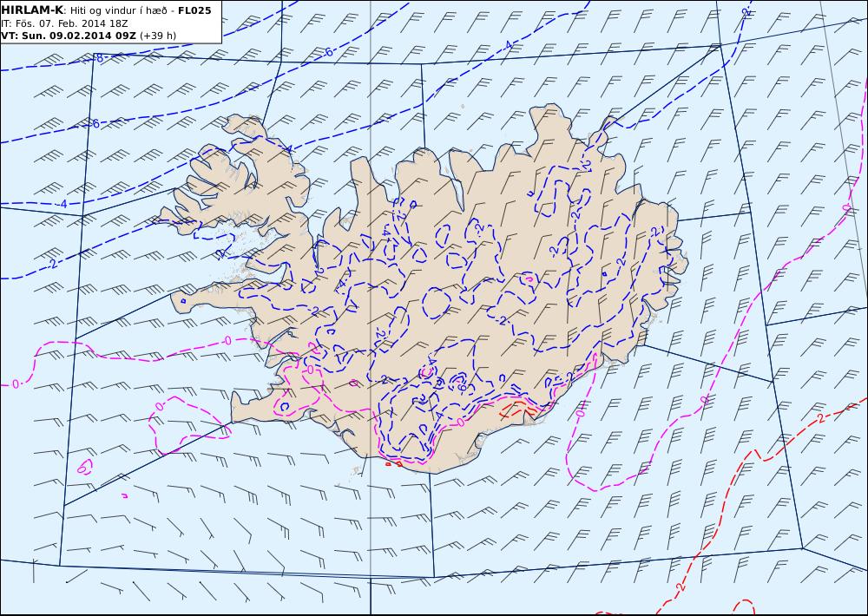Click the HIRLAM-K model title text
This screenshot has height=616, width=868.
[32, 10]
